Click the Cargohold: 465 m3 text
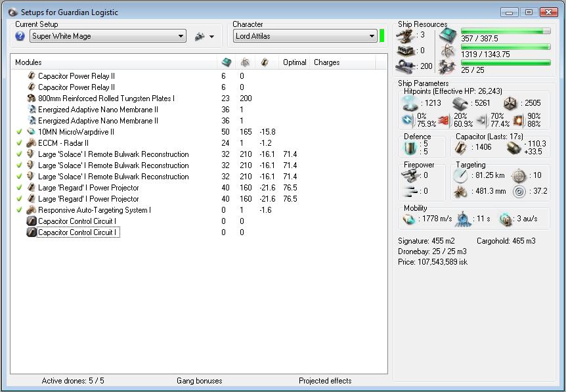 point(506,241)
